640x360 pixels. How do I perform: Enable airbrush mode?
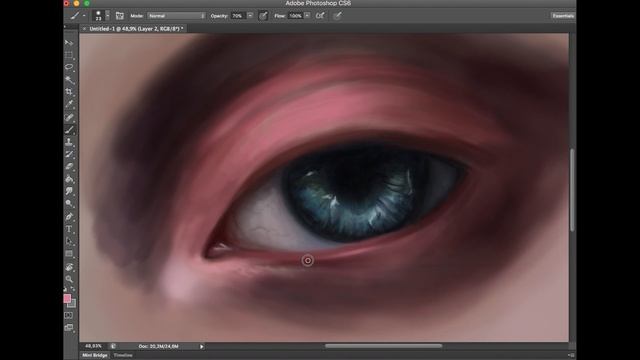point(320,16)
